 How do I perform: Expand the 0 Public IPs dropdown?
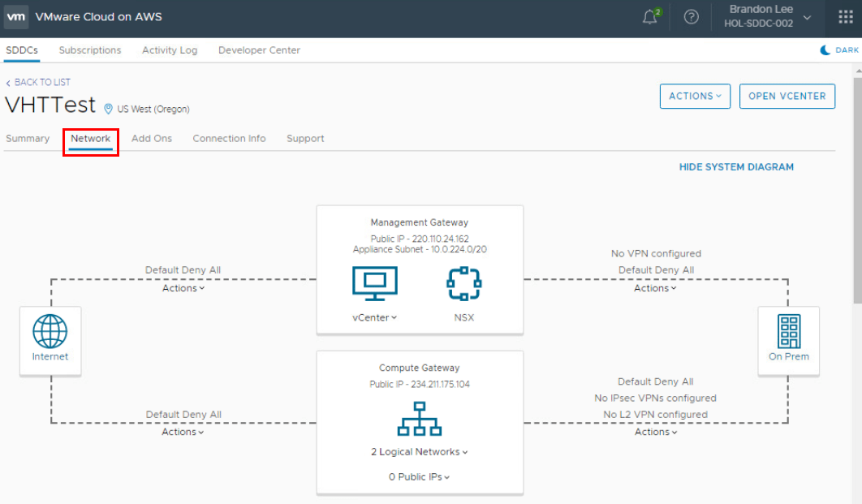click(419, 477)
